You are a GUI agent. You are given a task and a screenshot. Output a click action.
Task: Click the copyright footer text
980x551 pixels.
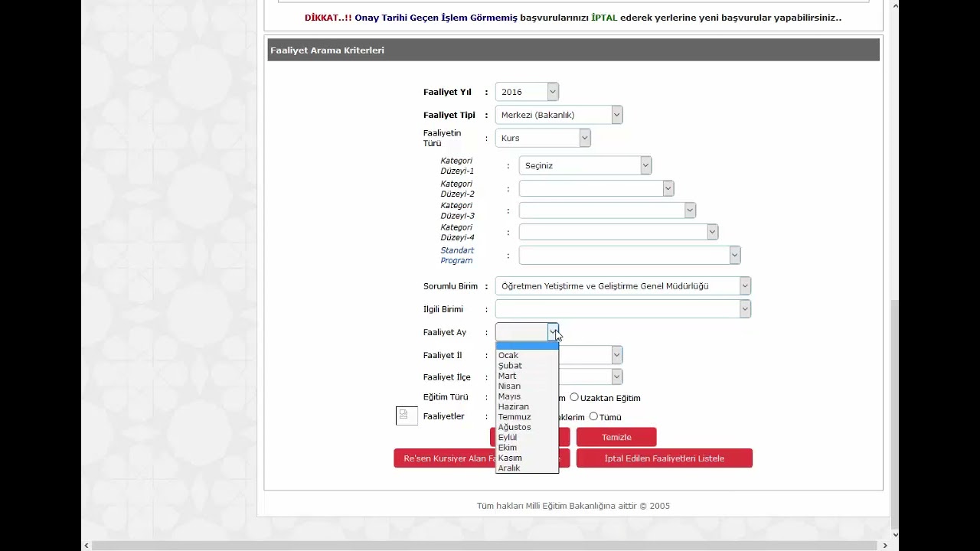573,506
